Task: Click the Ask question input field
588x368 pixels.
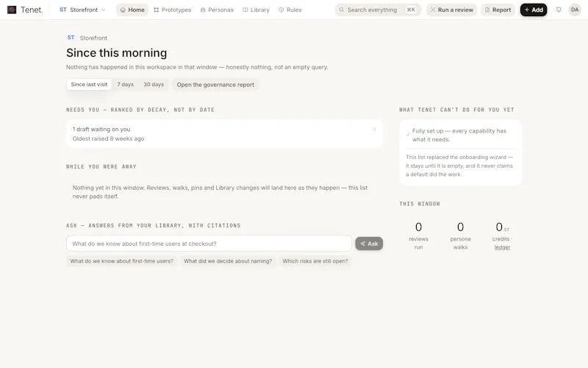Action: pyautogui.click(x=209, y=244)
